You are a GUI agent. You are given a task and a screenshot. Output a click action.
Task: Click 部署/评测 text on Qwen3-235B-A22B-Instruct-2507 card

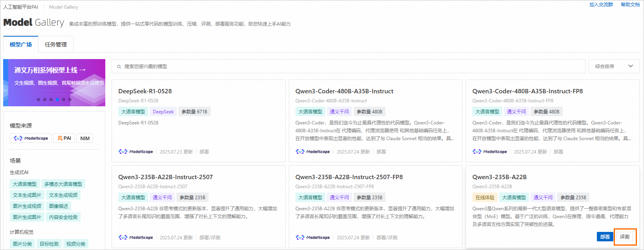(x=210, y=237)
